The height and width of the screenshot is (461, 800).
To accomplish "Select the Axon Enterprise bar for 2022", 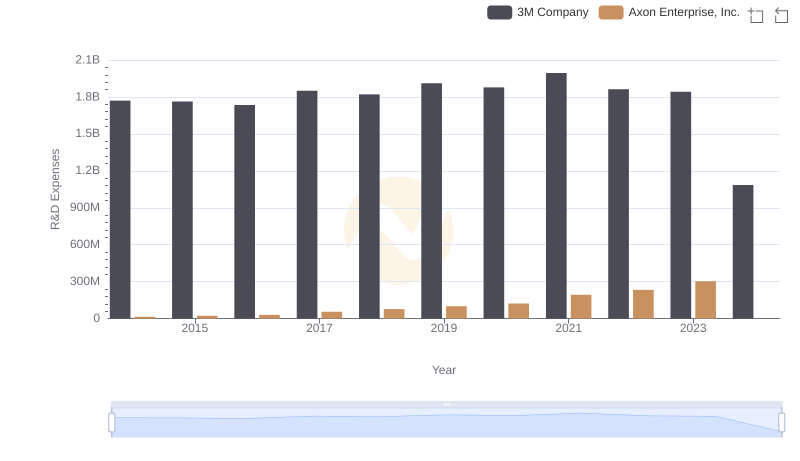I will point(643,304).
